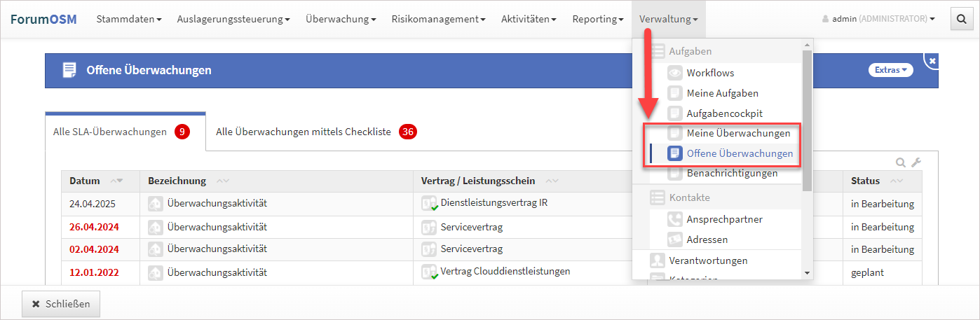
Task: Select Verantwortungen with the person icon
Action: (707, 260)
